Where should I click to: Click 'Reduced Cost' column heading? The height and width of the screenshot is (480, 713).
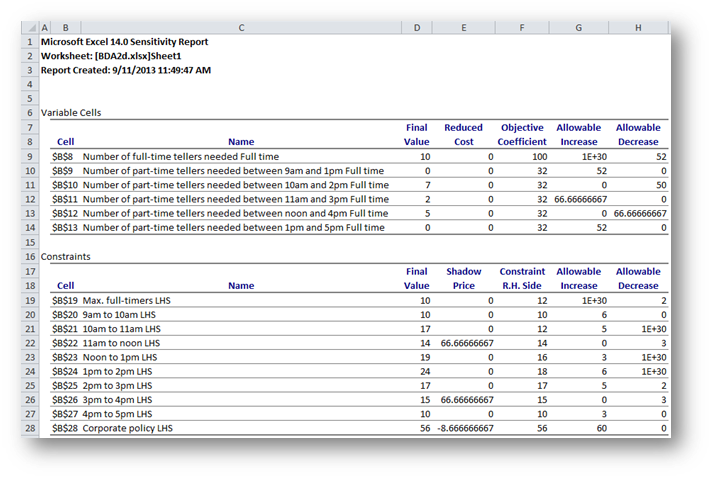click(463, 135)
